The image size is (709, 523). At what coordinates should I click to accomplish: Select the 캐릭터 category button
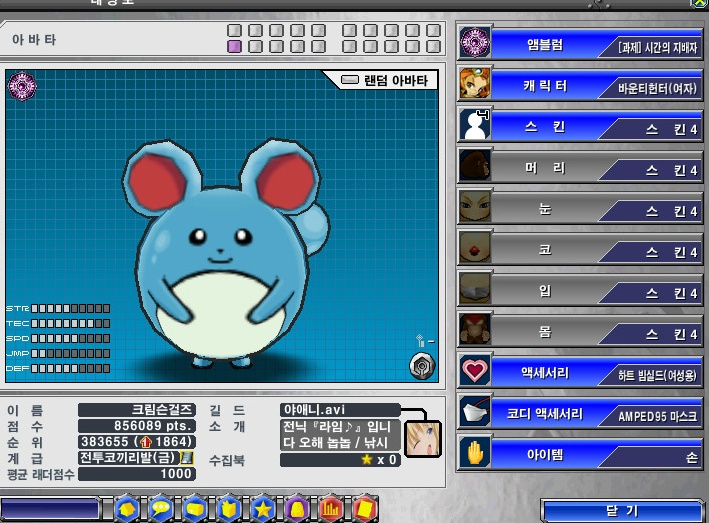[x=545, y=85]
